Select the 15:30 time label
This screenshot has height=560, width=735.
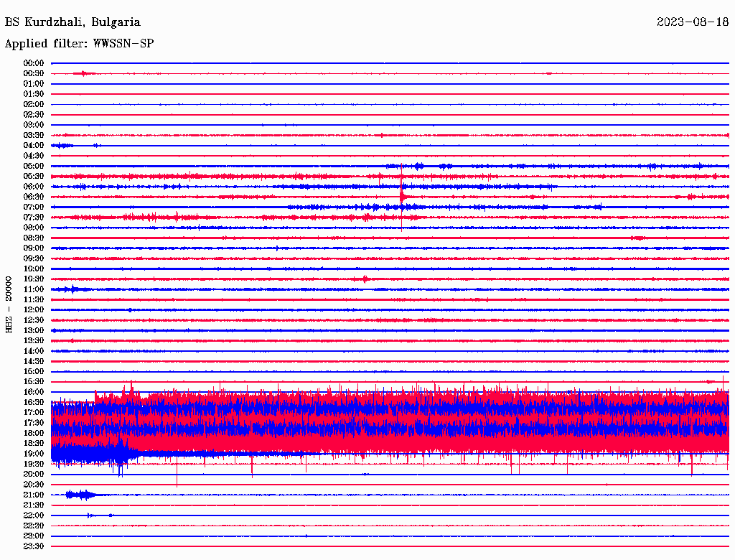pos(34,382)
